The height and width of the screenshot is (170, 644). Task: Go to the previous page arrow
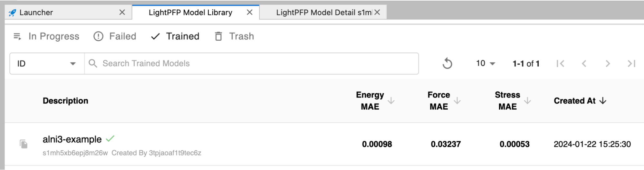[x=584, y=64]
